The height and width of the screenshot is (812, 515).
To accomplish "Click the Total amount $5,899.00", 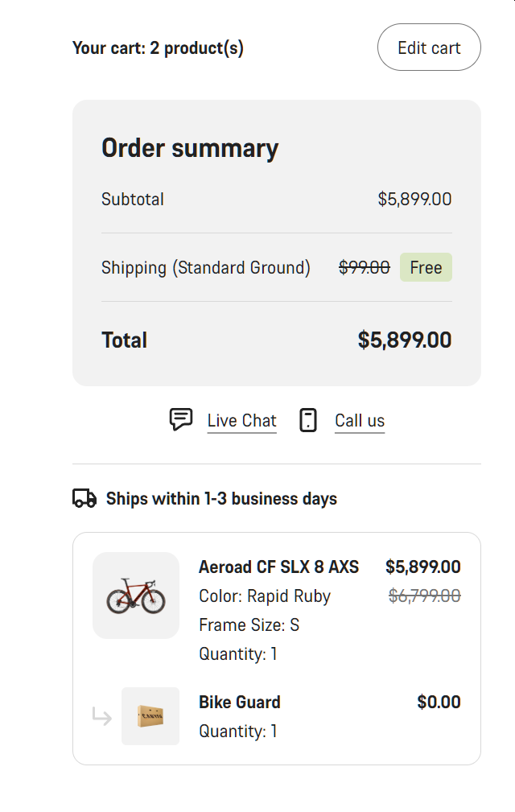I will click(405, 340).
